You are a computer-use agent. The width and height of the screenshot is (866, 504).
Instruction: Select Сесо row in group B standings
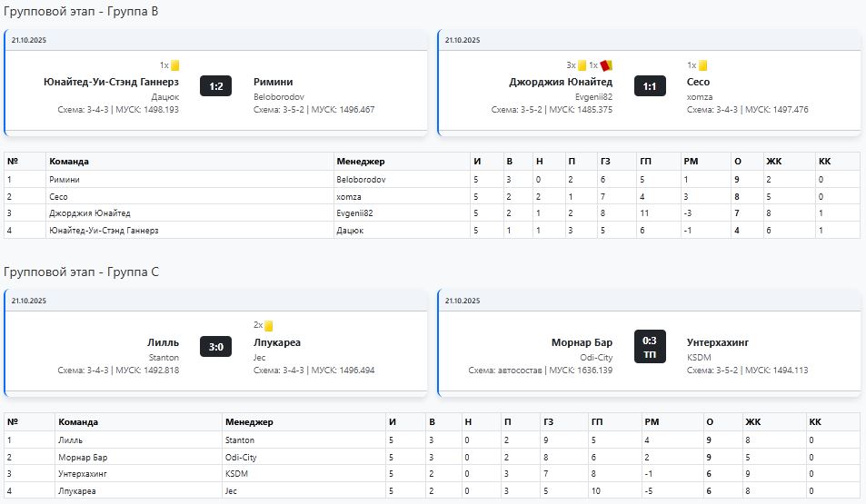59,196
